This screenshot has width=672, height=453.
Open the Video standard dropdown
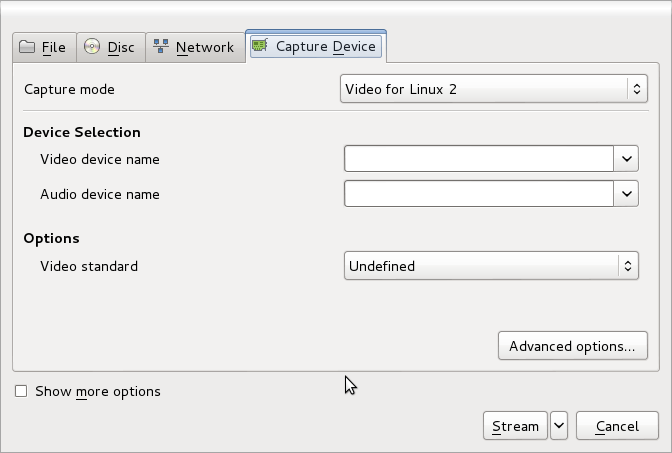coord(491,266)
